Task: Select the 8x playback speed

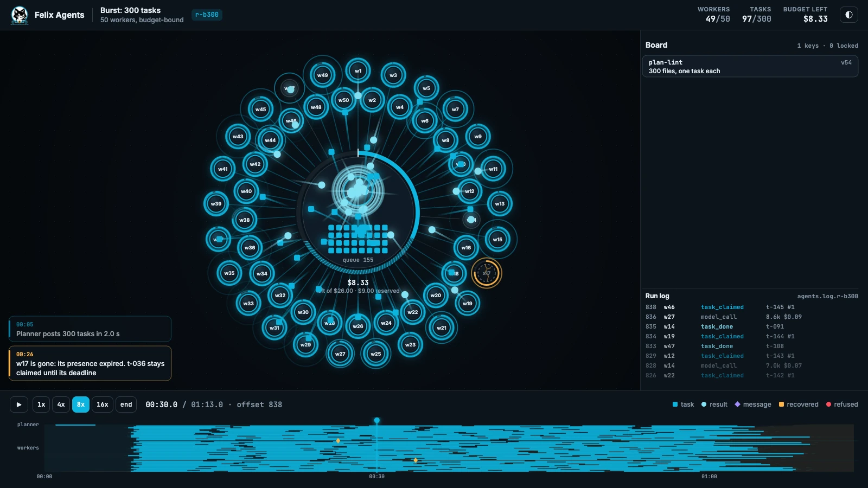Action: pos(81,404)
